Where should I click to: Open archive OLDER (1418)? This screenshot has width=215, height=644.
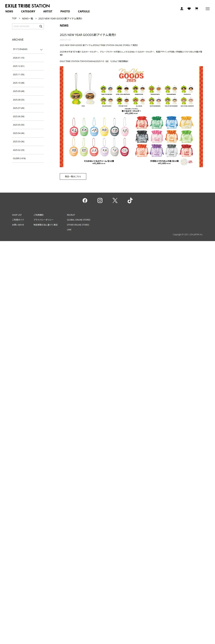coord(28,158)
